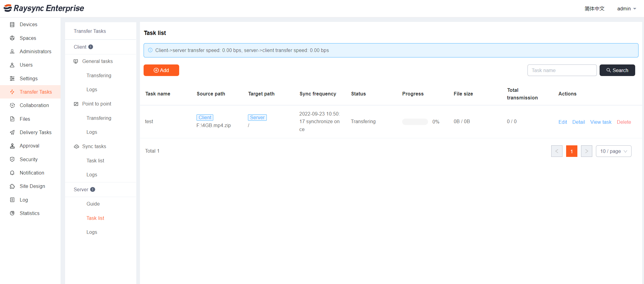Click the Server target tag

pos(257,117)
